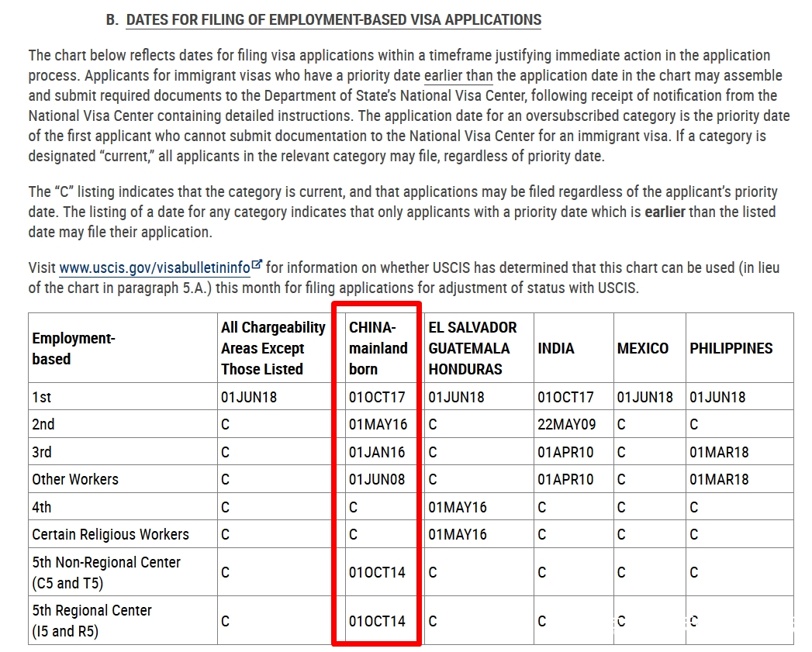Viewport: 812px width, 652px height.
Task: Click 'C' for China Certain Religious Workers
Action: (x=353, y=534)
